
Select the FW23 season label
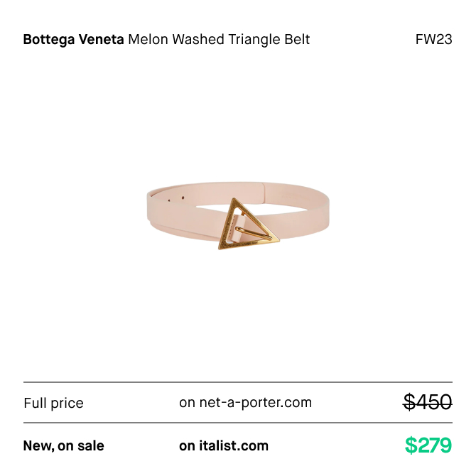coord(433,40)
